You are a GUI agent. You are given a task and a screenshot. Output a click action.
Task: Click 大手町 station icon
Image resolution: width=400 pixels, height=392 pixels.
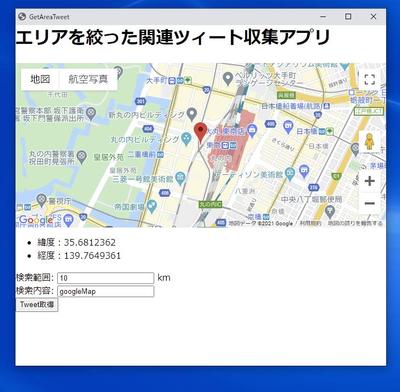172,80
